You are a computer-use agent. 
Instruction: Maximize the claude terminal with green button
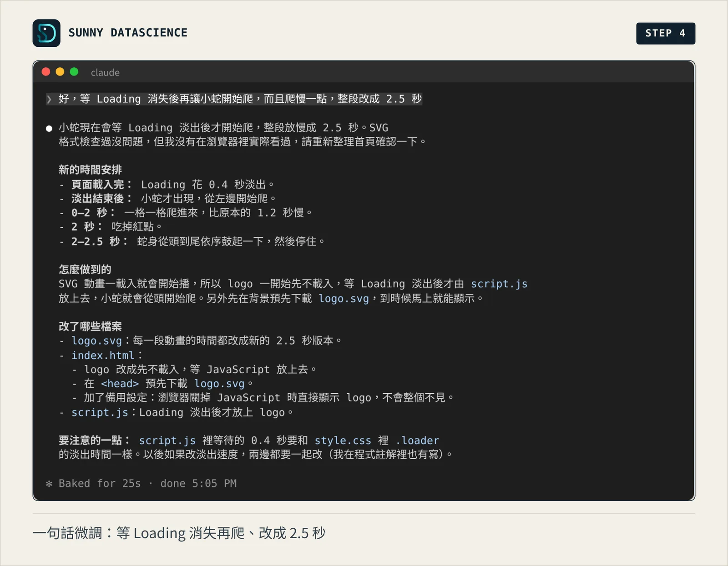[x=74, y=72]
